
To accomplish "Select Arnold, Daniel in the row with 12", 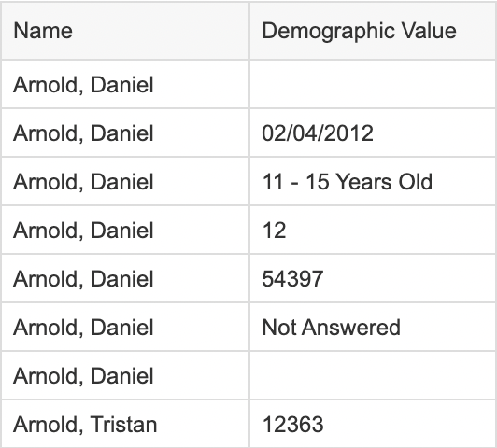I will pyautogui.click(x=125, y=230).
